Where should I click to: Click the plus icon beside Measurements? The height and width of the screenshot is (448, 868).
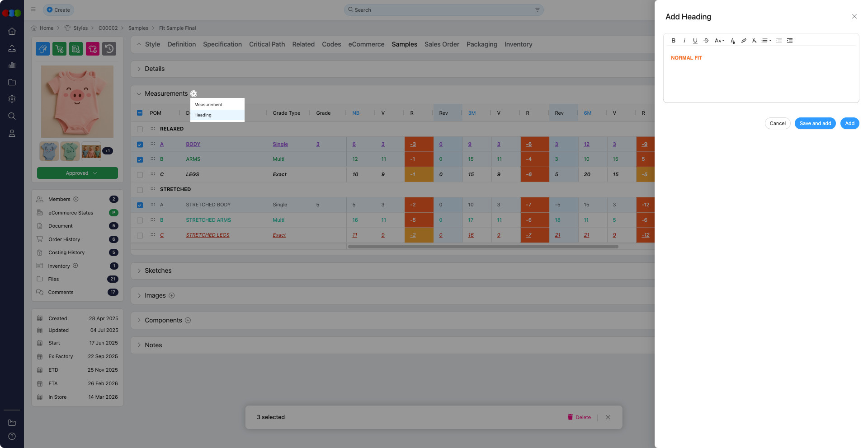pos(194,94)
